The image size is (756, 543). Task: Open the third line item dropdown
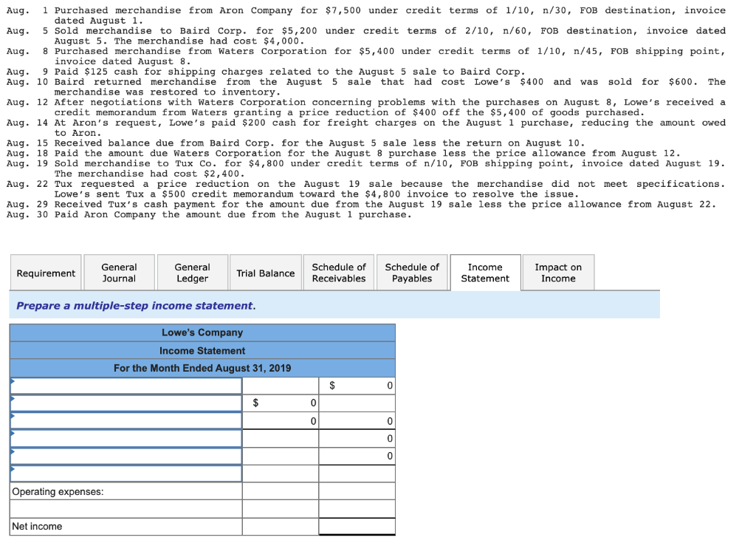click(126, 421)
